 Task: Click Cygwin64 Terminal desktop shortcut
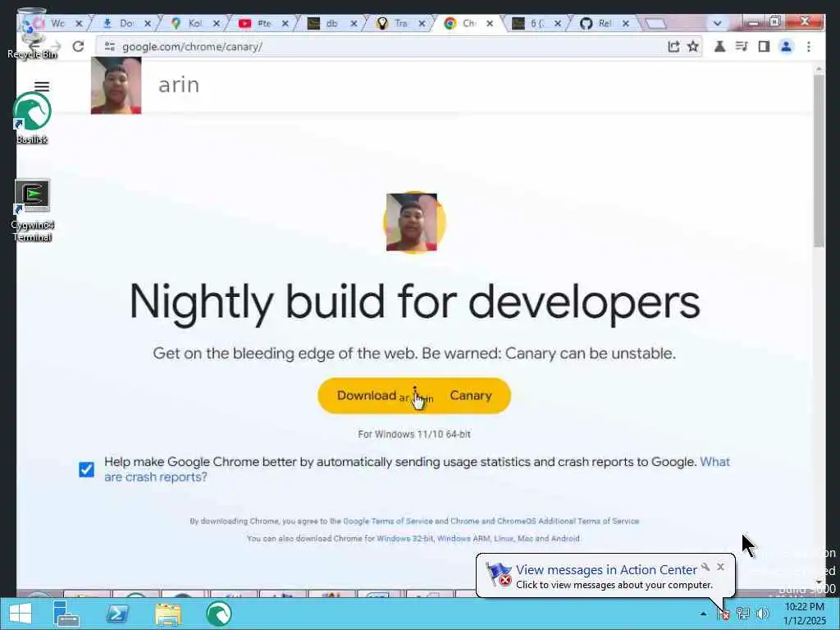click(32, 210)
